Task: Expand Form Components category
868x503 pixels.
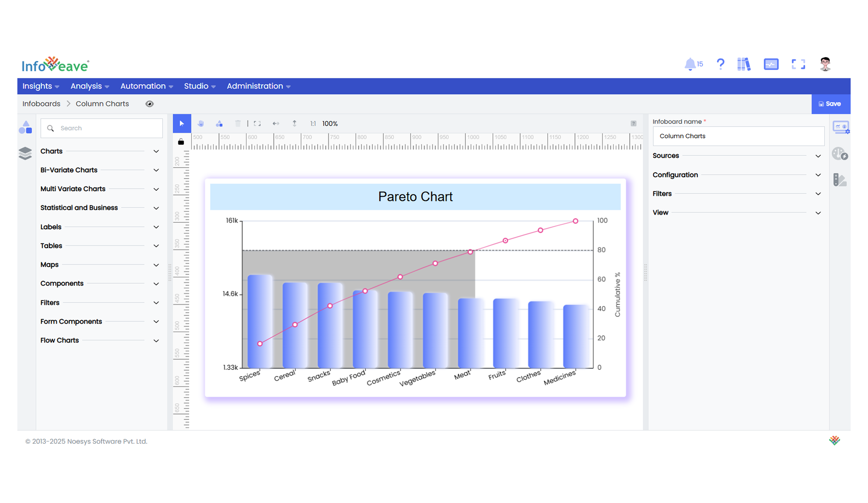Action: tap(100, 322)
